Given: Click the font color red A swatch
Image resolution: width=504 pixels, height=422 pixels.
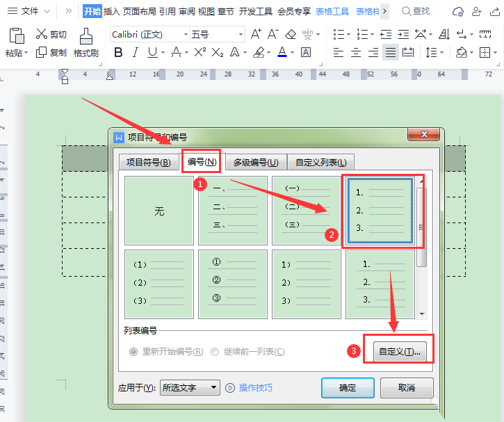Looking at the screenshot, I should pos(282,52).
